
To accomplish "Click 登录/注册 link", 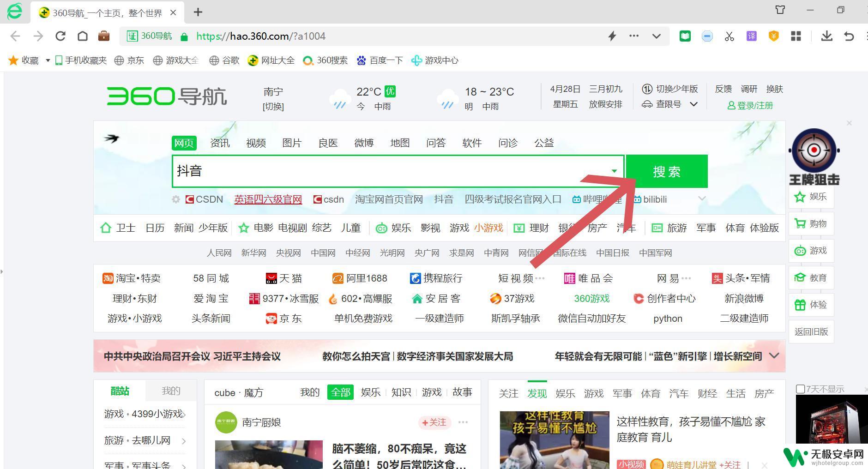I will coord(750,105).
